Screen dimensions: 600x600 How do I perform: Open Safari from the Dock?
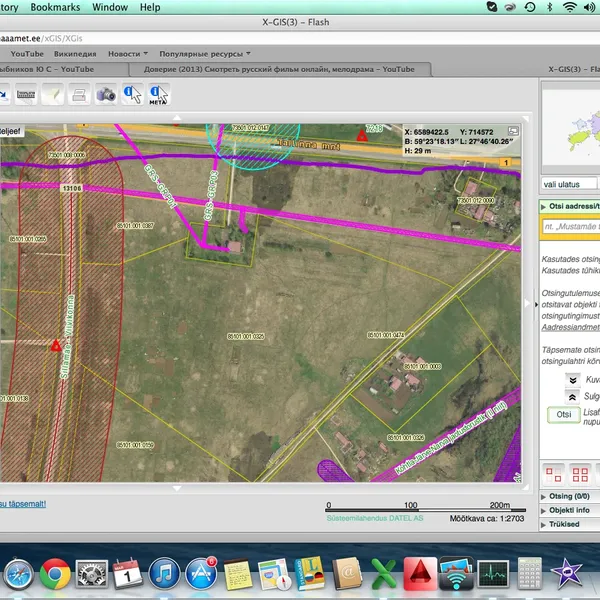(18, 574)
